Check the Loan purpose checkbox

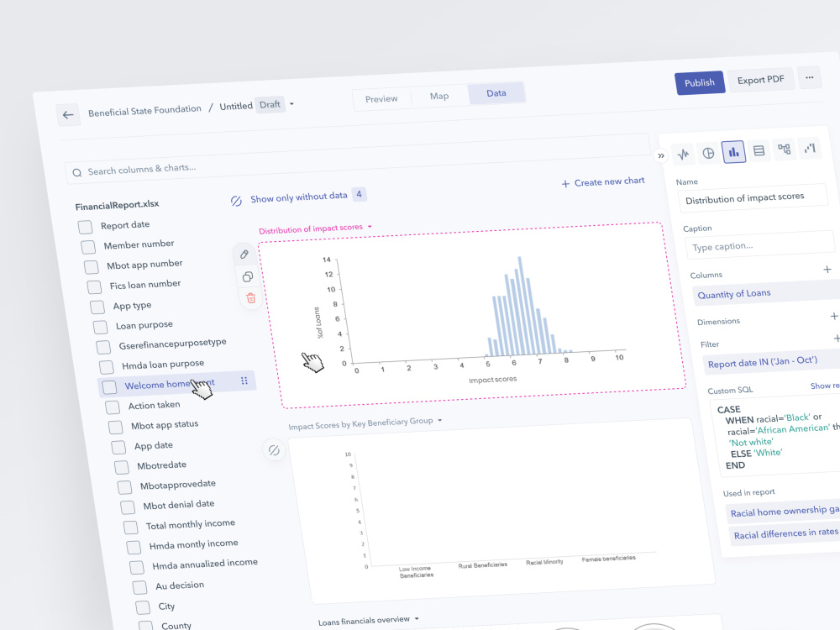100,327
